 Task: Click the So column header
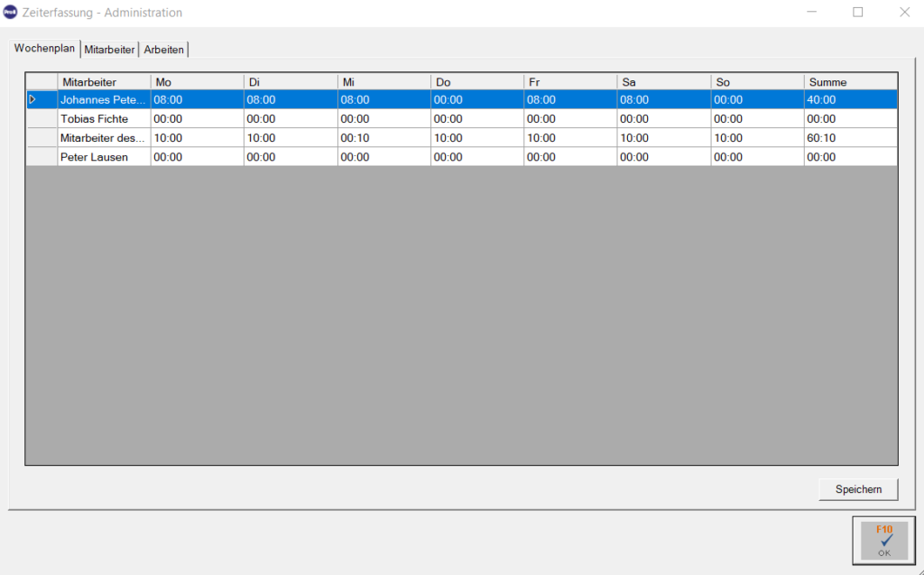pos(757,82)
